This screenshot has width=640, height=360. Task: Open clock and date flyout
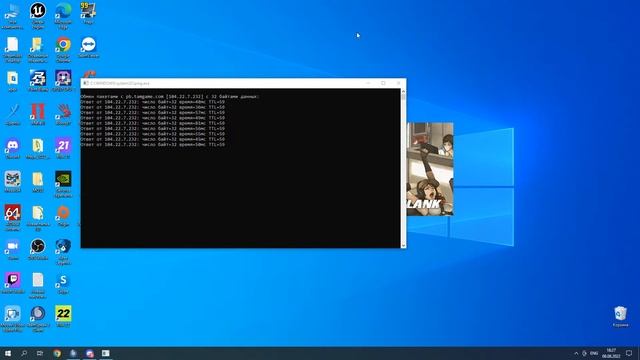[x=611, y=353]
